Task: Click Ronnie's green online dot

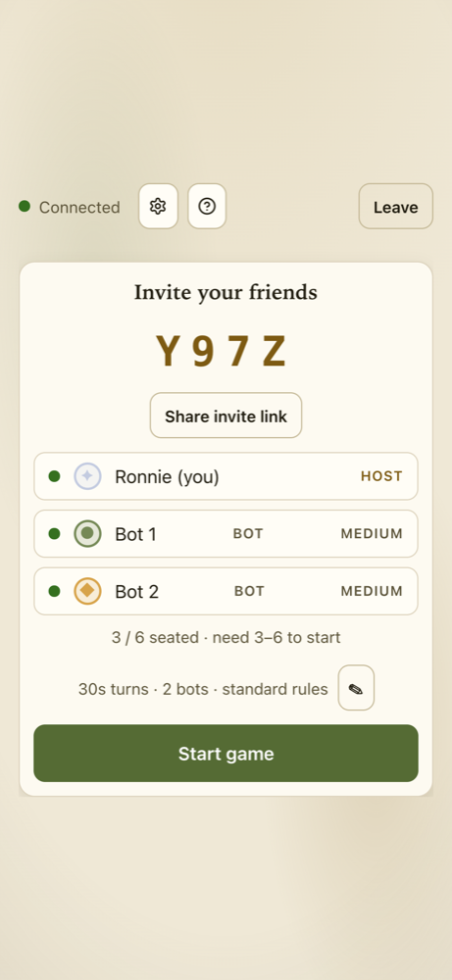Action: coord(54,476)
